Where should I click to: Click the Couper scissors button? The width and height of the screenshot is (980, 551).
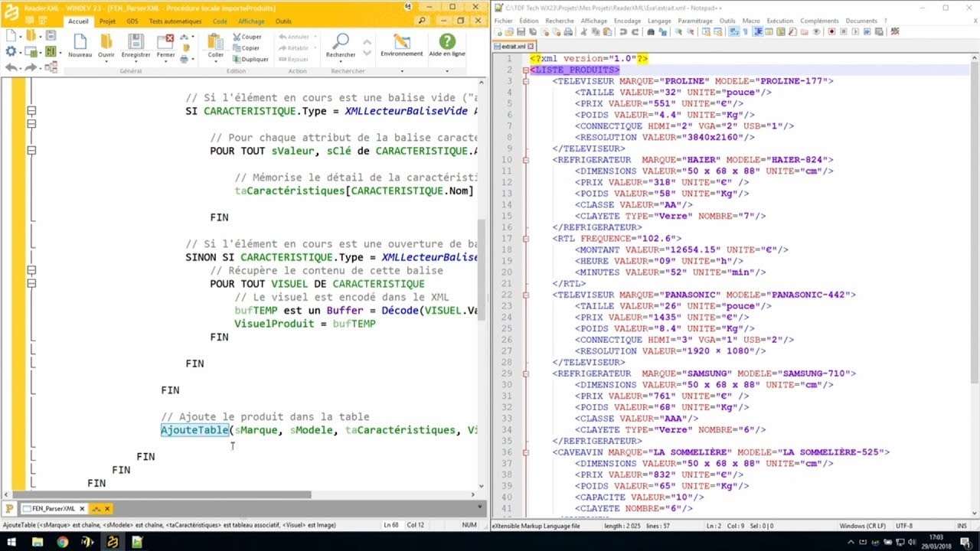point(247,37)
